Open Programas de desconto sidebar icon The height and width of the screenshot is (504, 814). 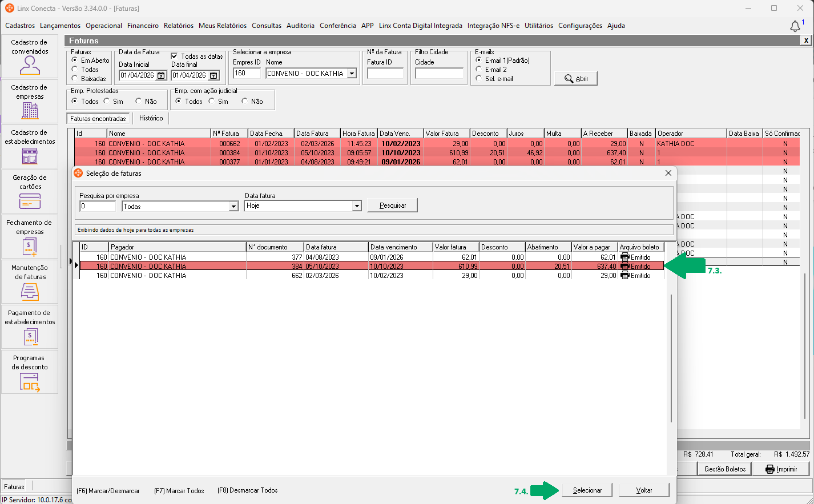tap(30, 372)
